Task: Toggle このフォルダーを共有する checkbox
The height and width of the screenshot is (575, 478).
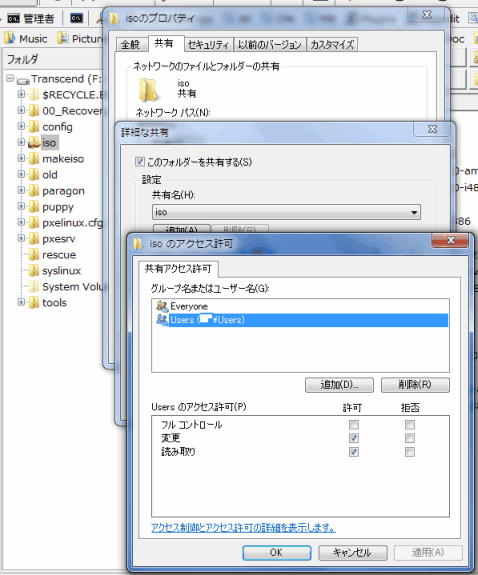Action: 140,162
